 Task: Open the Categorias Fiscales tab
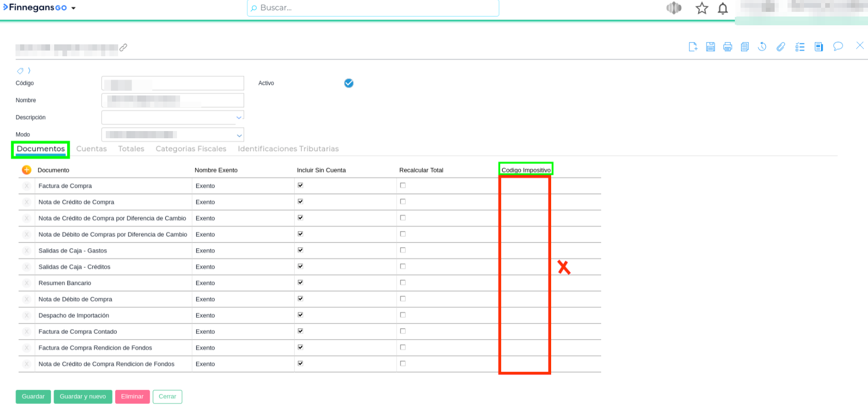click(191, 149)
